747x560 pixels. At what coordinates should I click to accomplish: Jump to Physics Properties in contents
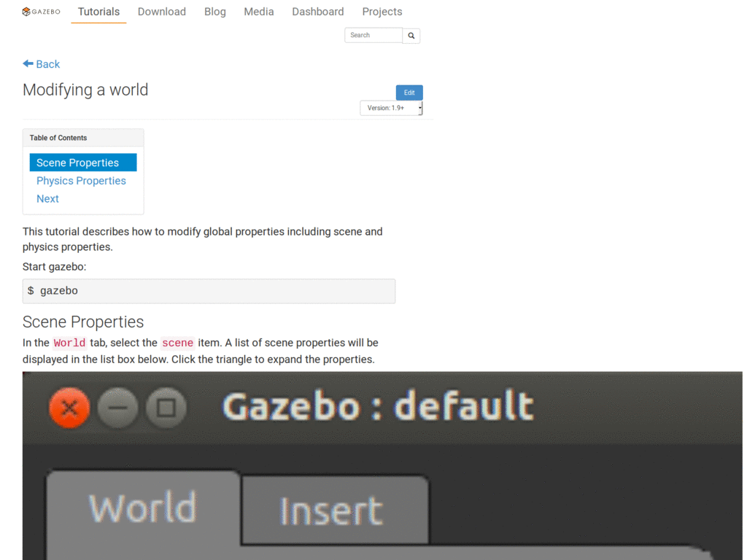tap(81, 181)
